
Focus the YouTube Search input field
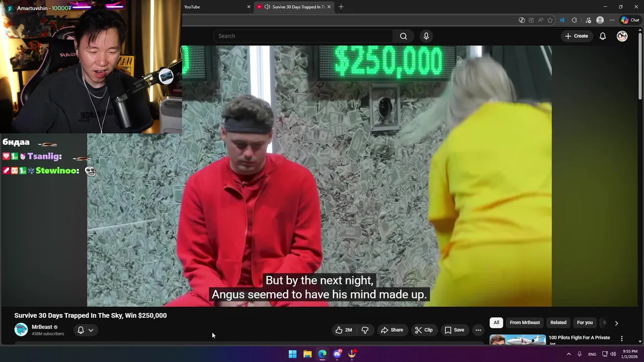point(303,36)
